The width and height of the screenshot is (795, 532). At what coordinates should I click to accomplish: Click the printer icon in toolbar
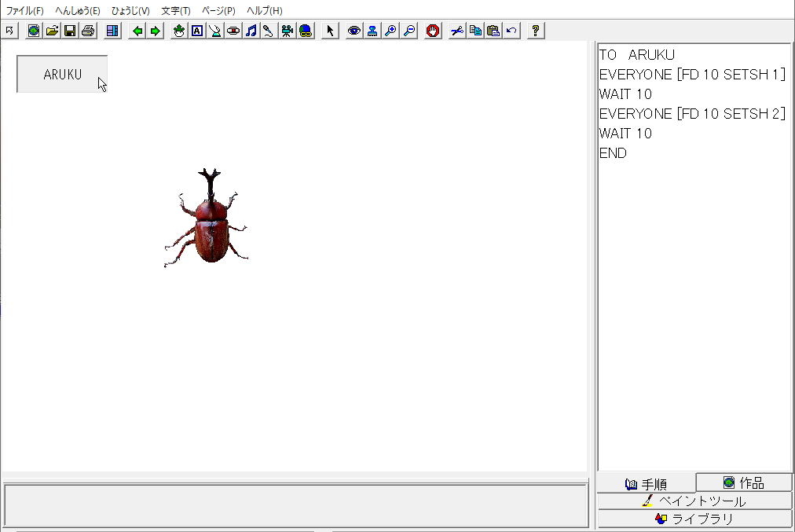(x=88, y=31)
